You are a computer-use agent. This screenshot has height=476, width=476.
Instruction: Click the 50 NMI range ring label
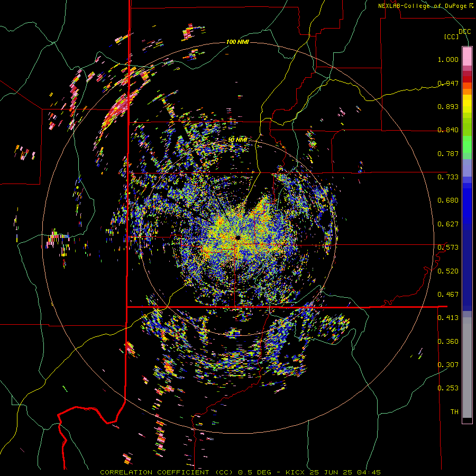[237, 140]
